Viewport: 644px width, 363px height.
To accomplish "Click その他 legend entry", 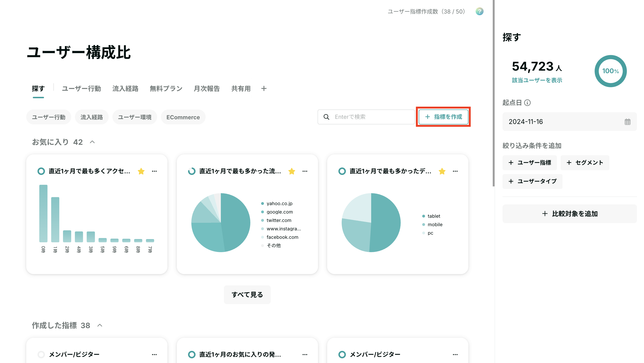I will (x=271, y=246).
